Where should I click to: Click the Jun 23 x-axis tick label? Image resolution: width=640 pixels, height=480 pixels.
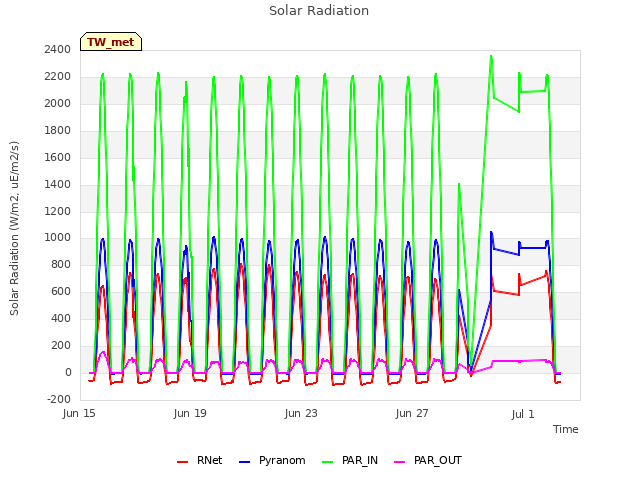pyautogui.click(x=301, y=413)
